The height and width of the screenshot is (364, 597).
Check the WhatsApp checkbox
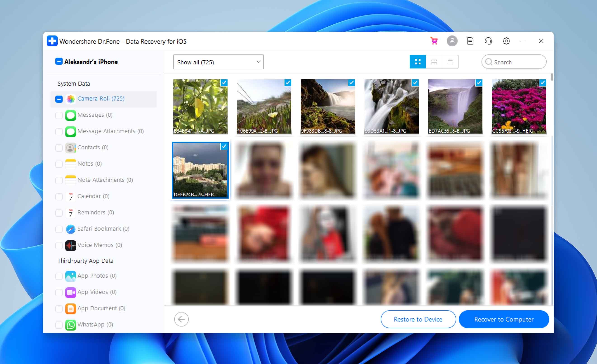(x=59, y=325)
